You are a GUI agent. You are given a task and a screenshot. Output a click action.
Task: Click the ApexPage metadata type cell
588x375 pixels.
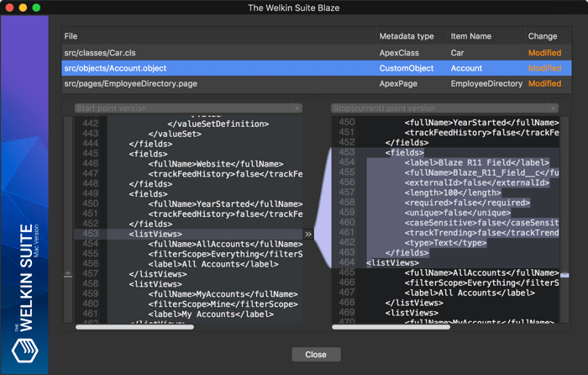398,84
